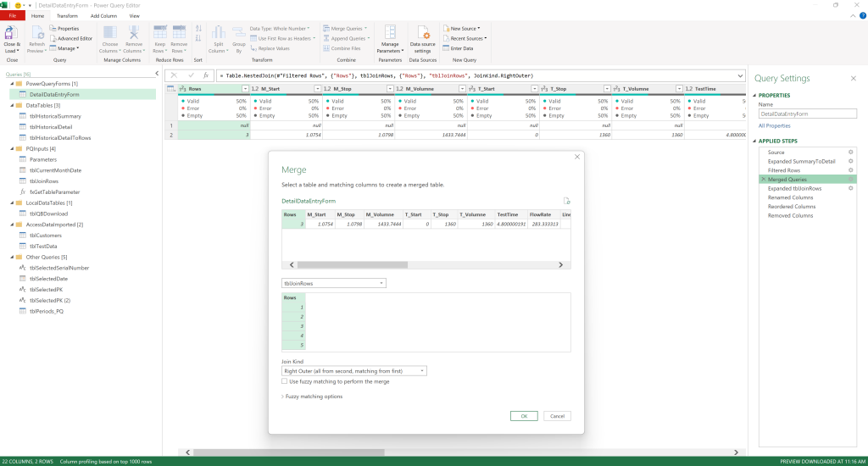This screenshot has width=868, height=466.
Task: Click the Manage Parameters icon
Action: click(390, 33)
